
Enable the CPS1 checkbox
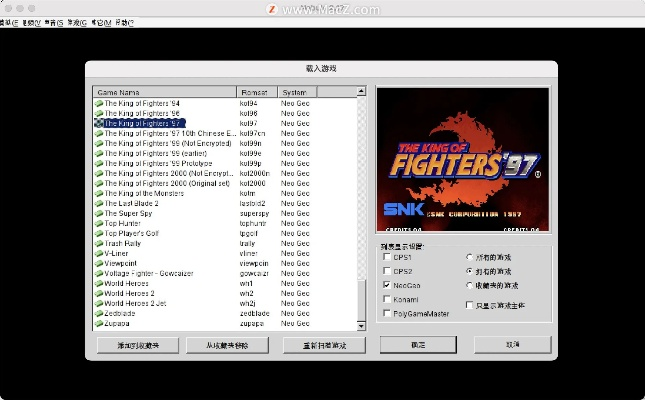click(387, 257)
